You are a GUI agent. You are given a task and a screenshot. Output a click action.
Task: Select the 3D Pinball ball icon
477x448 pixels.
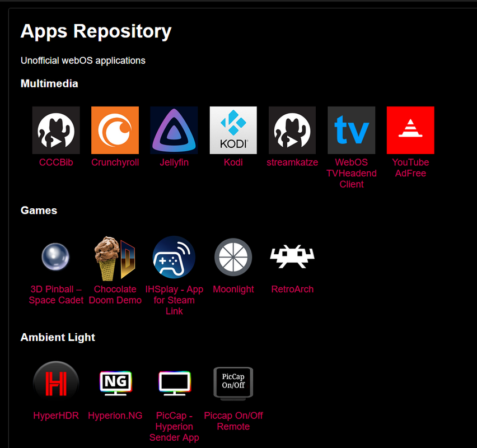55,257
